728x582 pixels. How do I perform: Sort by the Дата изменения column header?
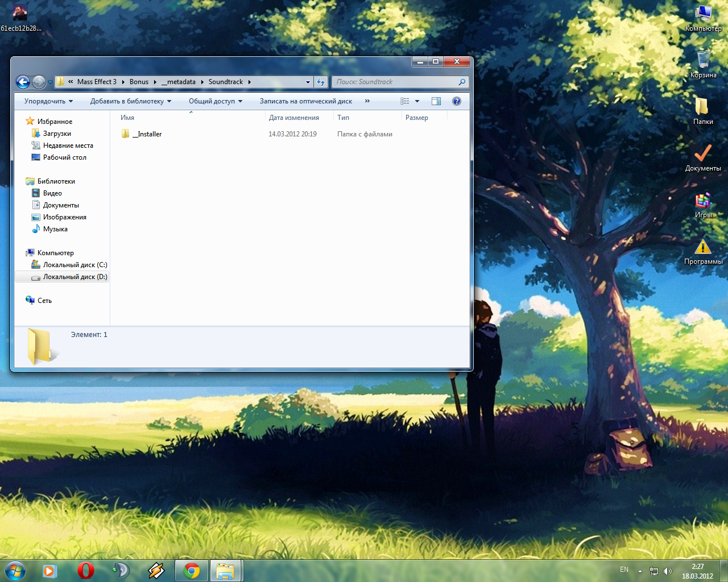(294, 118)
